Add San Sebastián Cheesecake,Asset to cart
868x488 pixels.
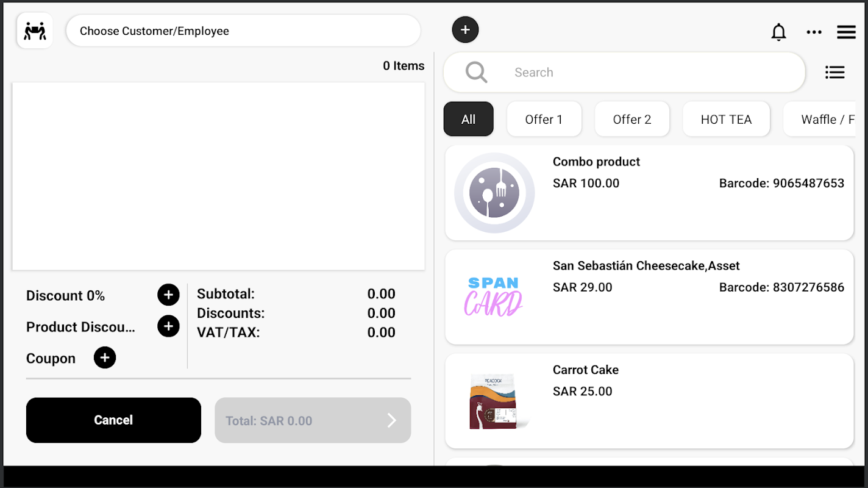pyautogui.click(x=649, y=297)
